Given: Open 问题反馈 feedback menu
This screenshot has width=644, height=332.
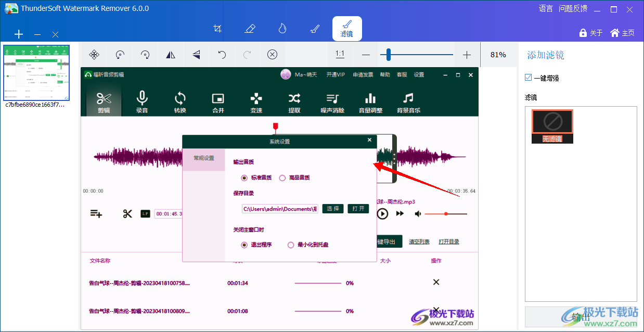Looking at the screenshot, I should pyautogui.click(x=573, y=8).
